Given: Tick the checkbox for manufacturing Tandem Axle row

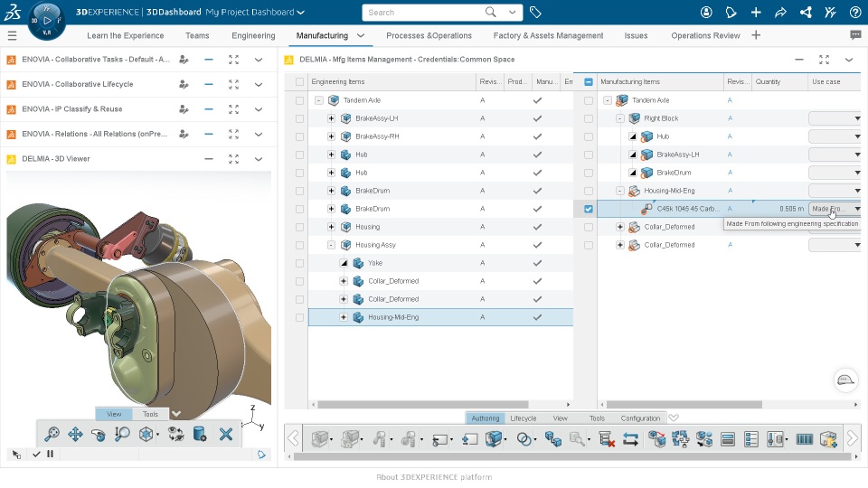Looking at the screenshot, I should pos(589,100).
